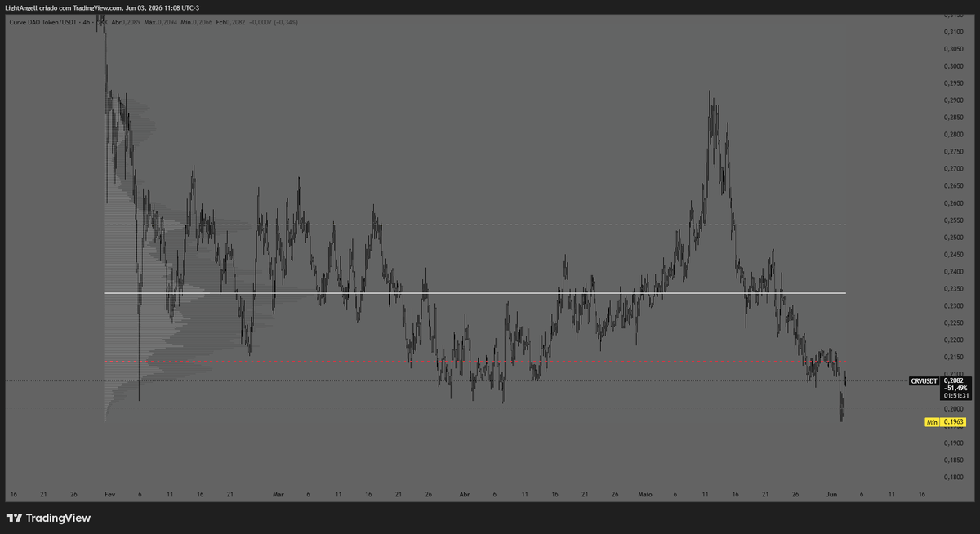Click the 0,1800 price scale label
The height and width of the screenshot is (534, 980).
952,477
